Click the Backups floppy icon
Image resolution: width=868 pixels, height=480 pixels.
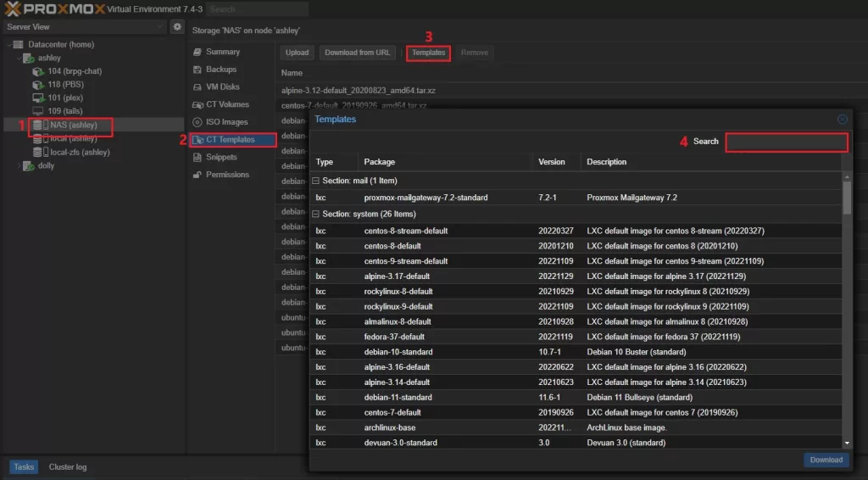[x=197, y=70]
